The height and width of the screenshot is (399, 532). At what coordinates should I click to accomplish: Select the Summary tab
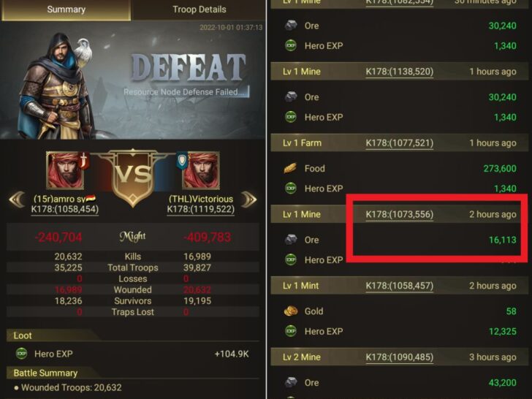[66, 9]
